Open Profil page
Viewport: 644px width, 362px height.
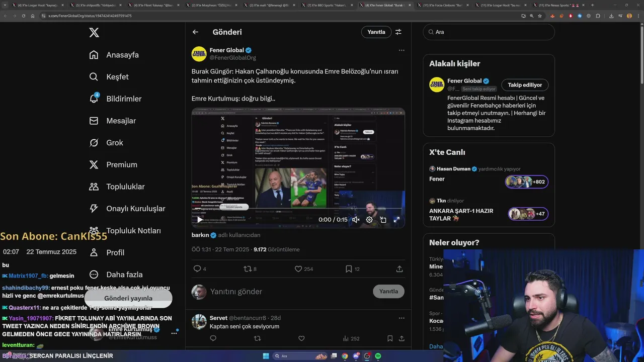click(107, 252)
